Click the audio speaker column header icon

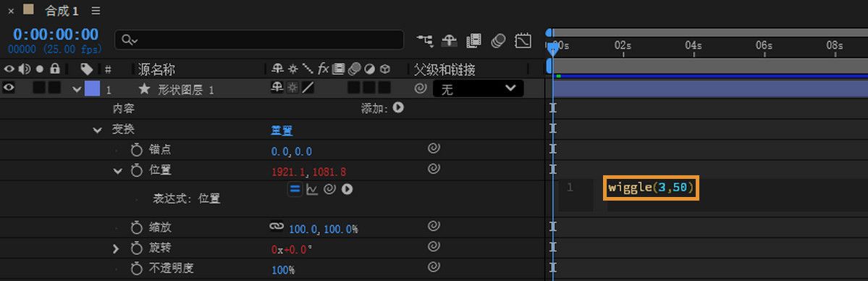coord(25,70)
